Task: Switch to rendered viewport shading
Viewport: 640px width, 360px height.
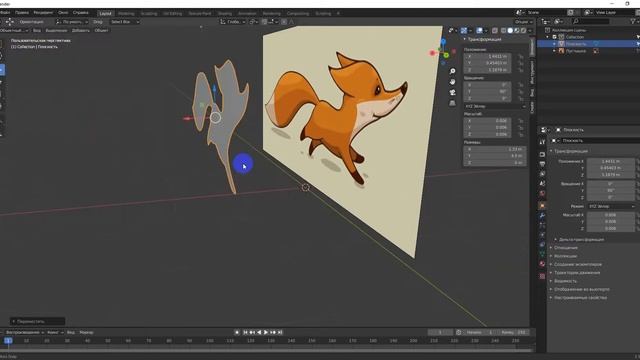Action: [523, 31]
